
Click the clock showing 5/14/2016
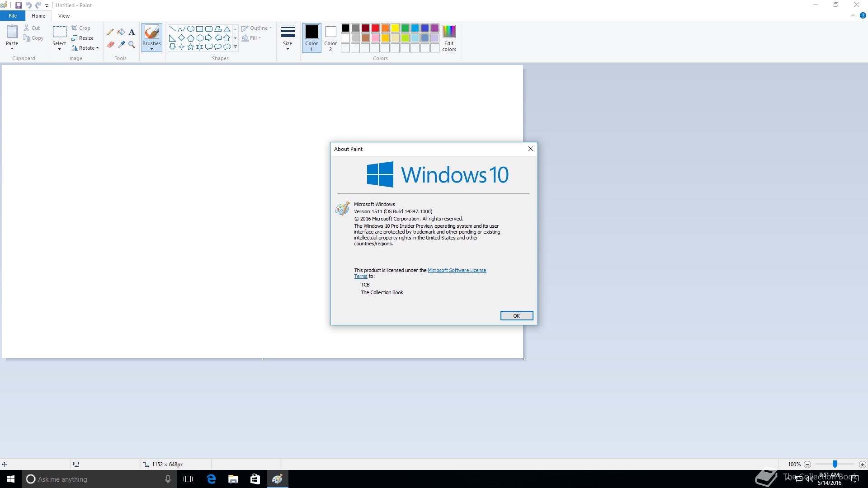[x=830, y=479]
